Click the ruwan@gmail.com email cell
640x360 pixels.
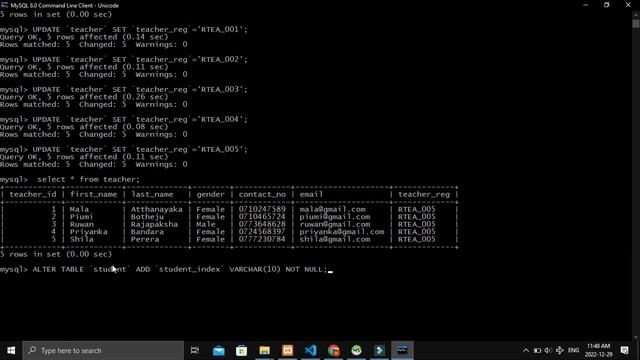tap(335, 224)
